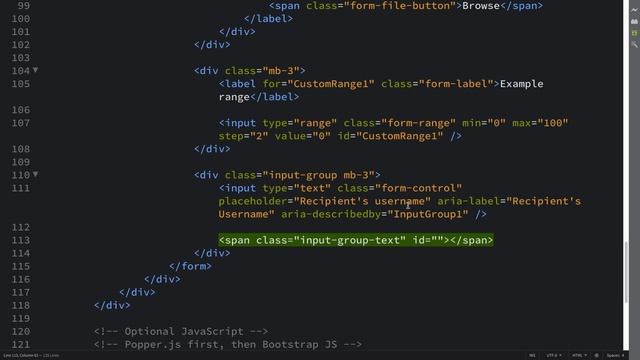Click the word Browse on line 99
The height and width of the screenshot is (360, 640).
481,6
